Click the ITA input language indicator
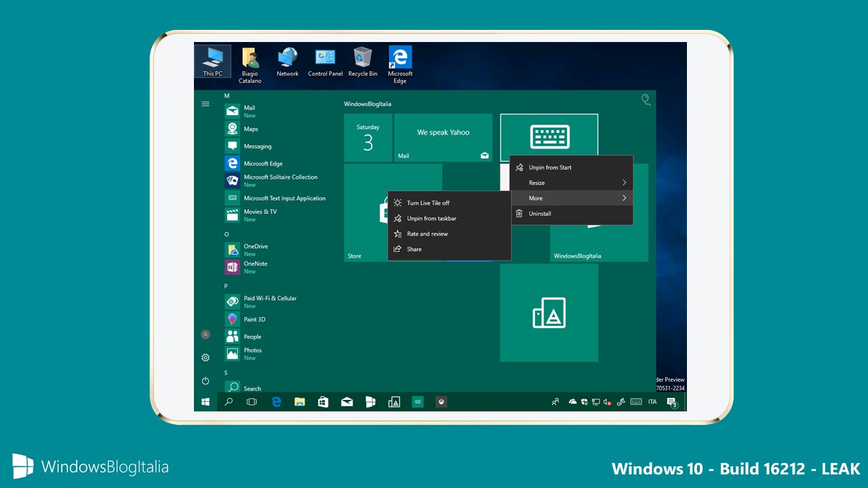The width and height of the screenshot is (868, 488). click(652, 402)
